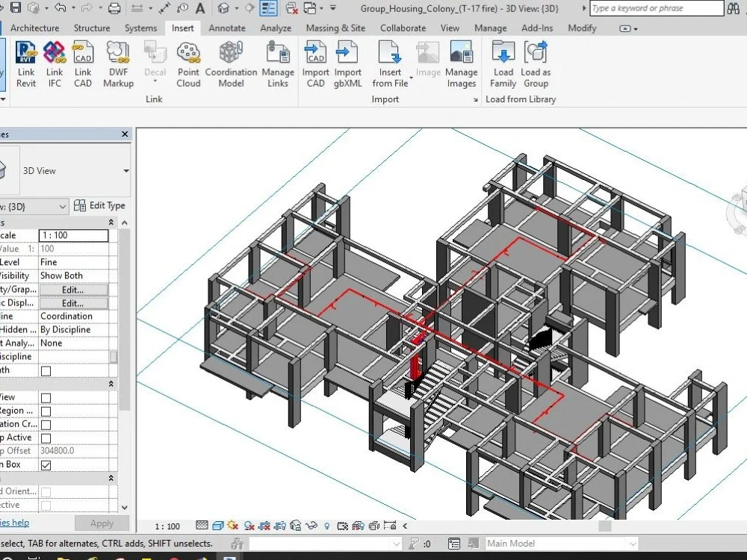Click the Visual Style cube icon
The image size is (747, 560).
pos(218,526)
